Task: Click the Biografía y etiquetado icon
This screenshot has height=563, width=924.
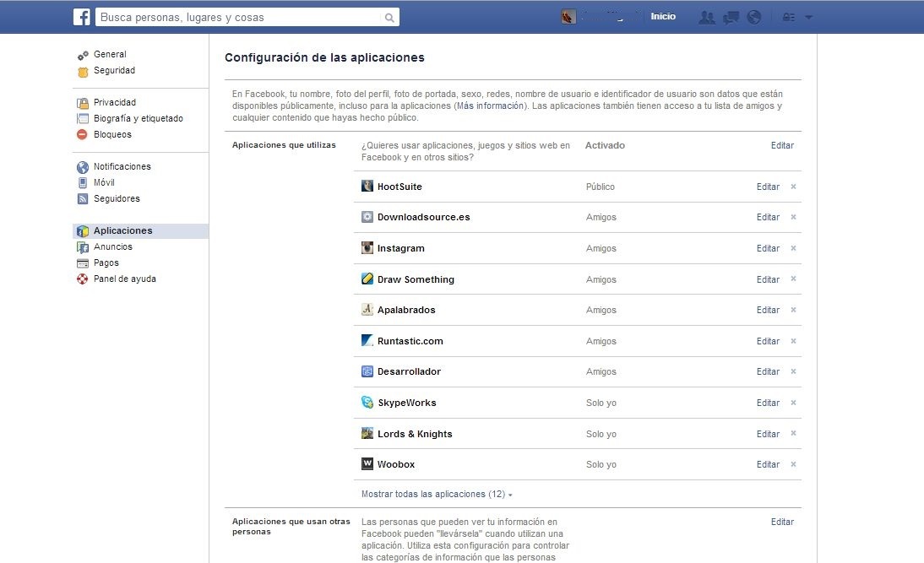Action: point(83,118)
